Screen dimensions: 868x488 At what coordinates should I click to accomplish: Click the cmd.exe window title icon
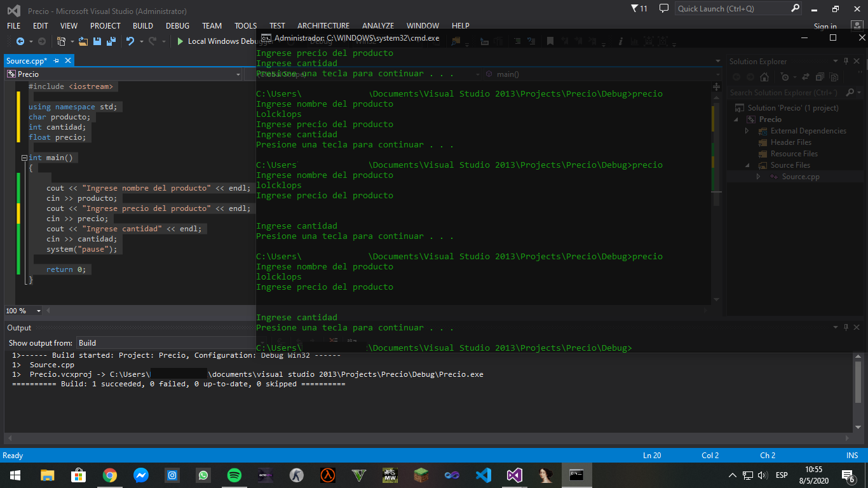(x=266, y=38)
